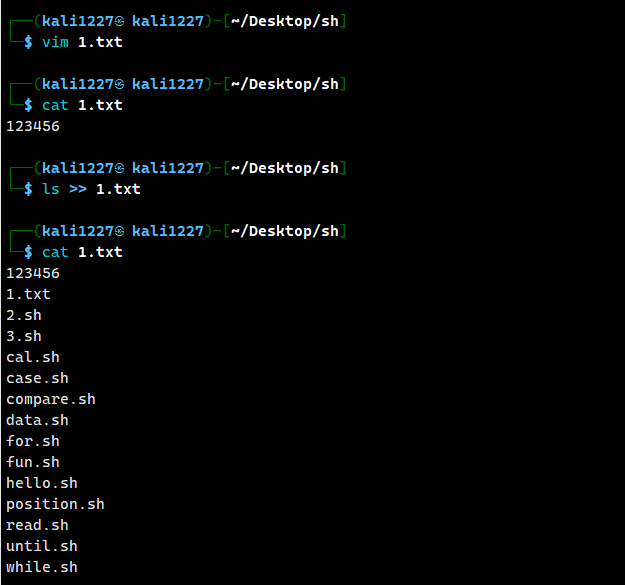Click on the 'position.sh' entry
The width and height of the screenshot is (625, 585).
[55, 505]
